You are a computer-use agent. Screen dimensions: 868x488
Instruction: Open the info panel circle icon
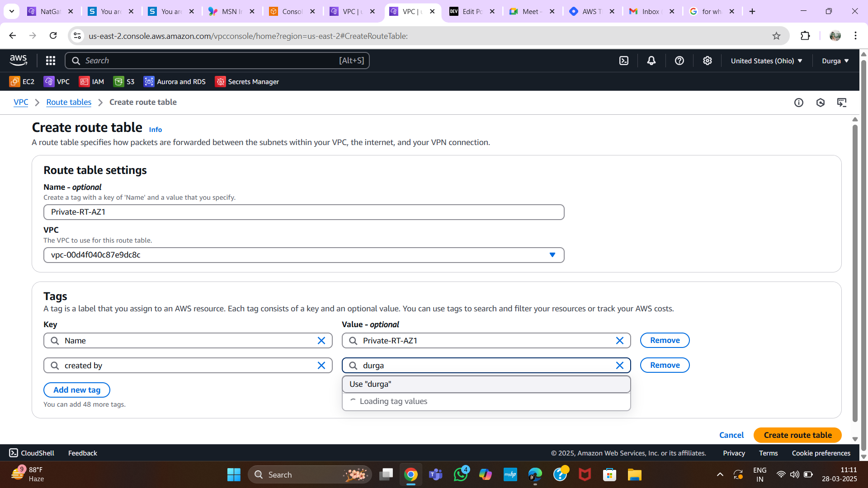pos(799,103)
